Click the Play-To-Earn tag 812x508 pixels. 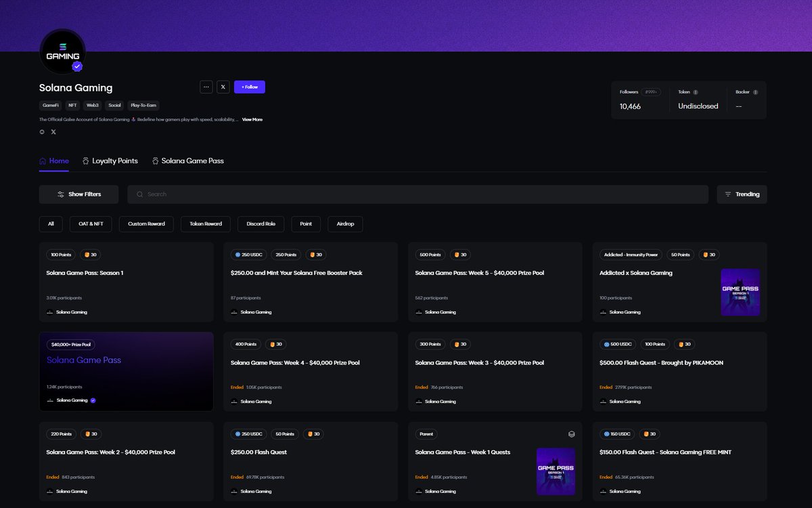(x=143, y=106)
